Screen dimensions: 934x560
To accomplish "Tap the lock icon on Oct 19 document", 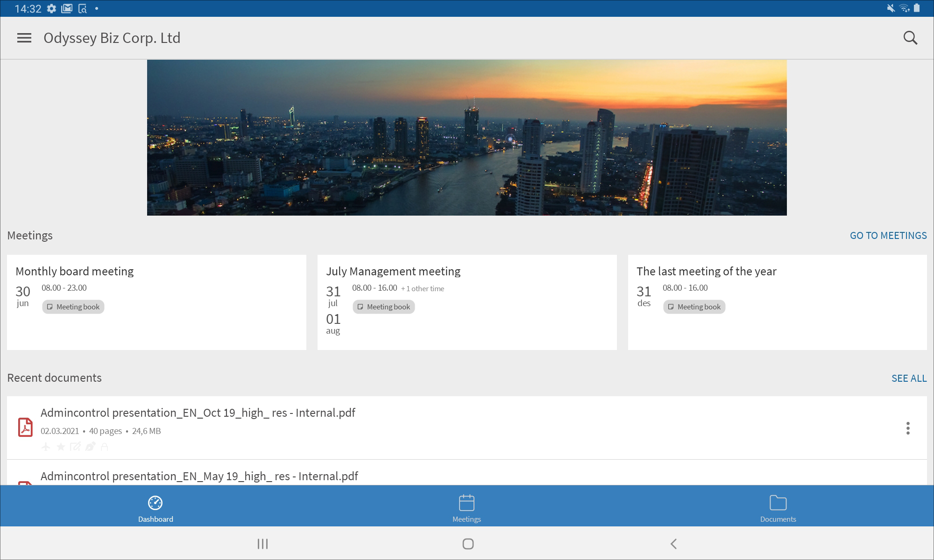I will click(x=105, y=447).
